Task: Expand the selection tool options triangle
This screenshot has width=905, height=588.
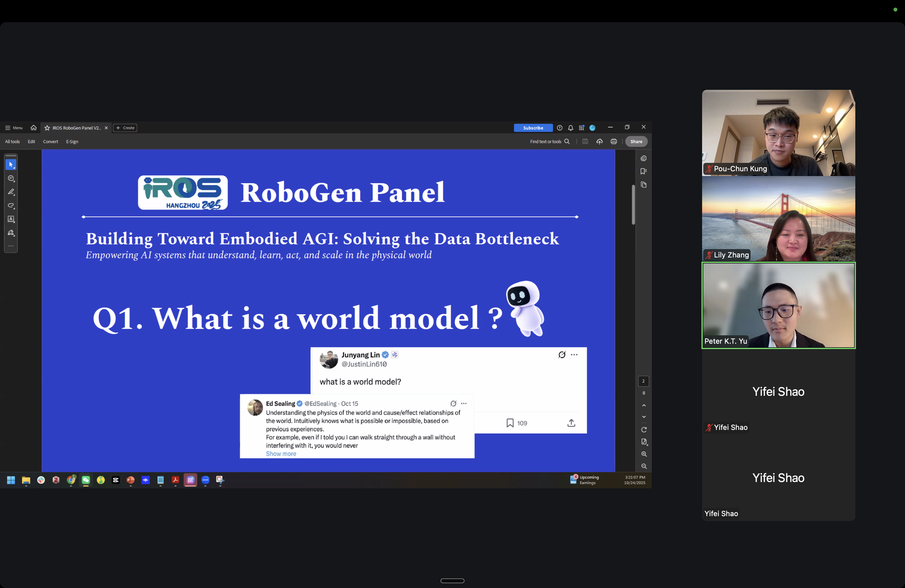Action: coord(14,168)
